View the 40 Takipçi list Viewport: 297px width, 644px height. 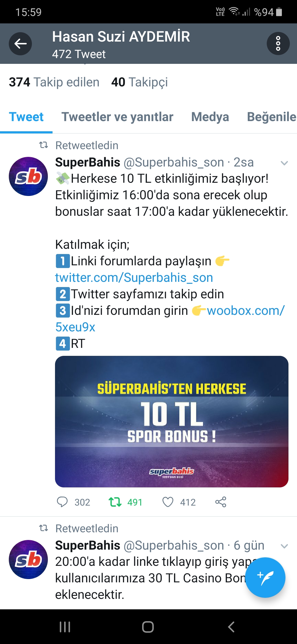[139, 82]
